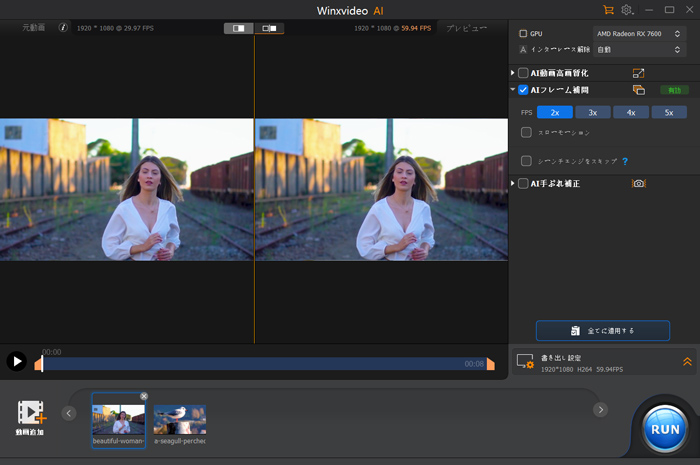This screenshot has width=700, height=465.
Task: Click the source video label tab
Action: click(x=33, y=28)
